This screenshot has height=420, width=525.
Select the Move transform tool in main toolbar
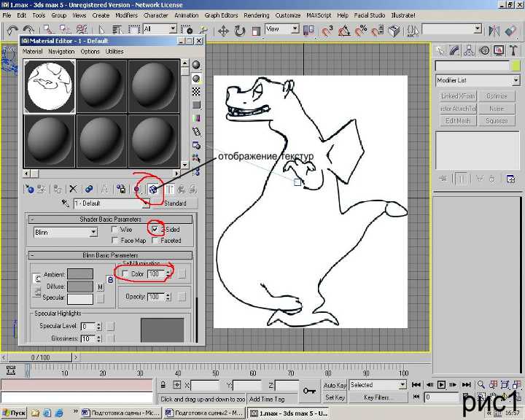point(223,31)
